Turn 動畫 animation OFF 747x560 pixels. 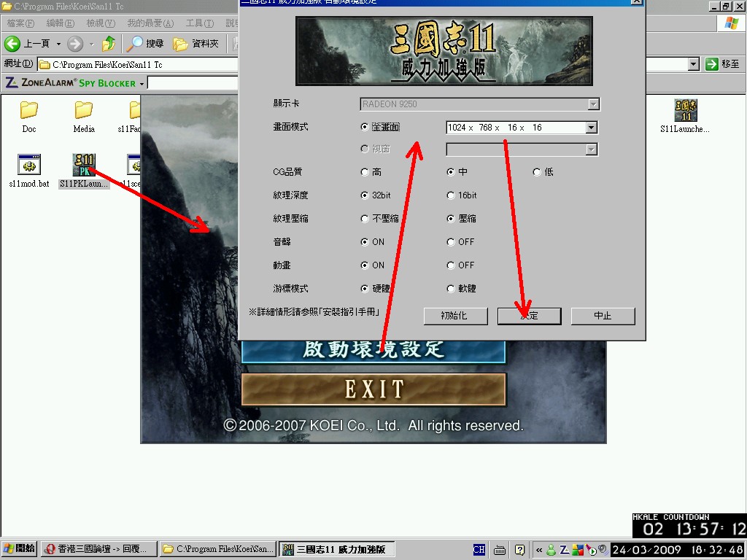451,265
